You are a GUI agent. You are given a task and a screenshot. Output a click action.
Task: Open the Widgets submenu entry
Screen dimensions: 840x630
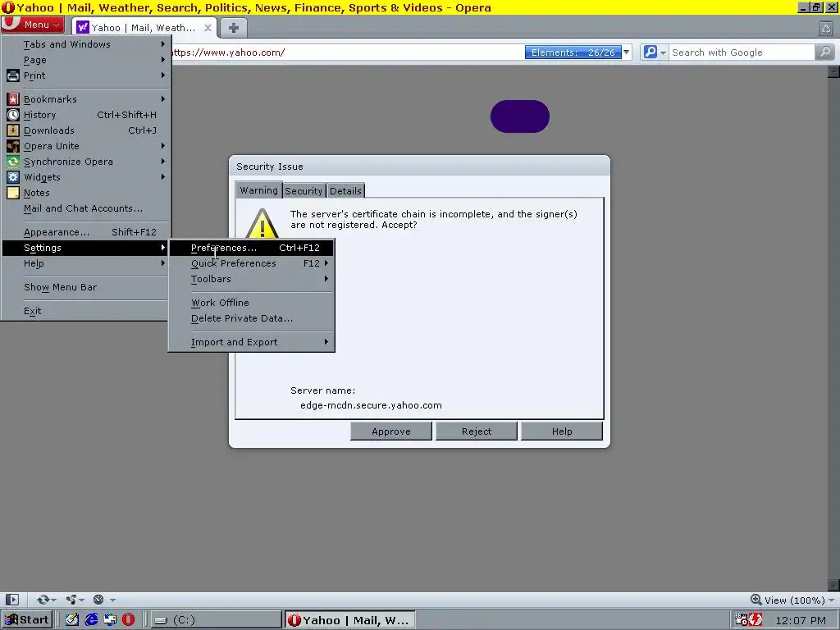click(86, 177)
